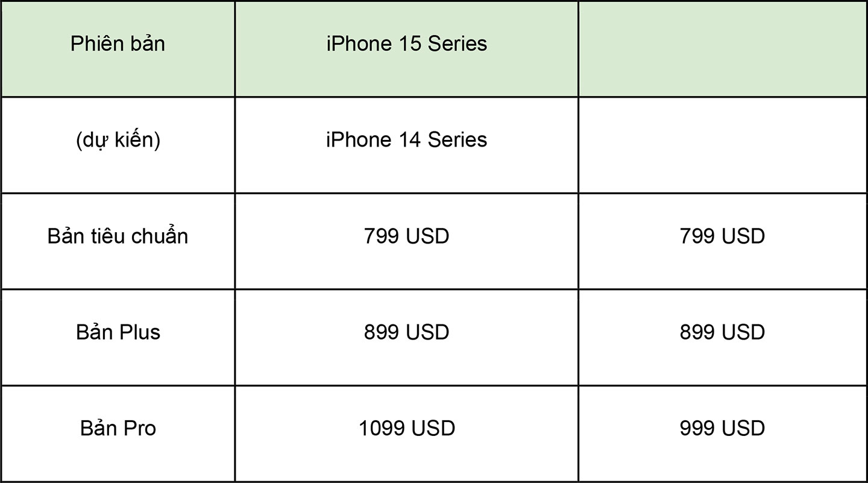The image size is (868, 483).
Task: Click 899 USD in the iPhone series column
Action: tap(407, 338)
